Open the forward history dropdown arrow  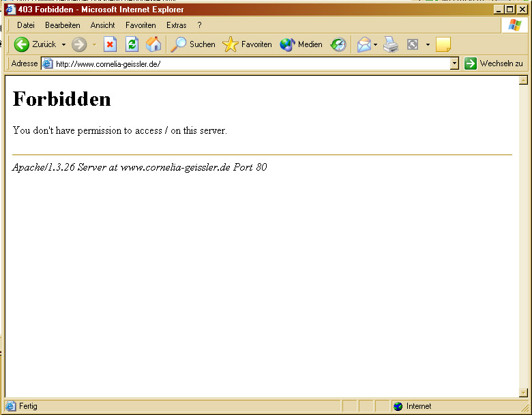[x=94, y=44]
